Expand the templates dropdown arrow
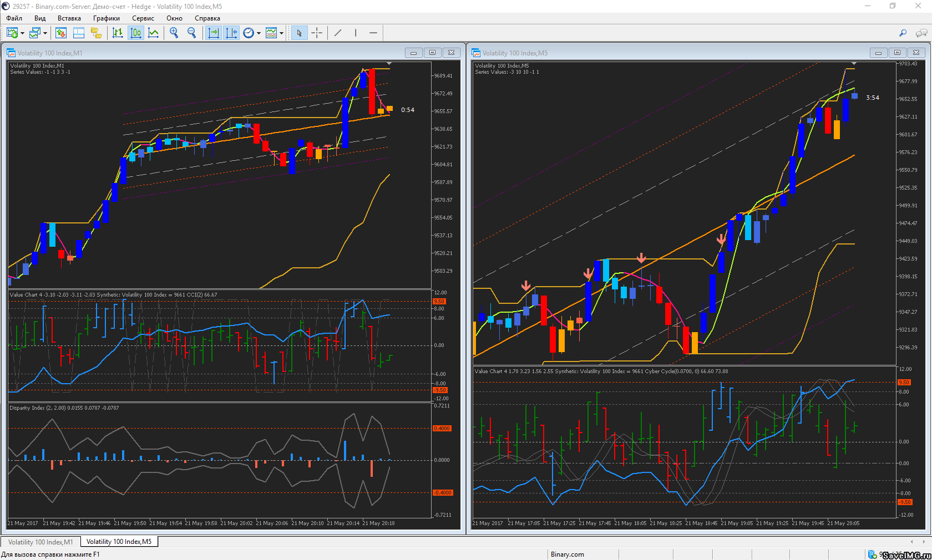This screenshot has width=932, height=560. point(281,33)
